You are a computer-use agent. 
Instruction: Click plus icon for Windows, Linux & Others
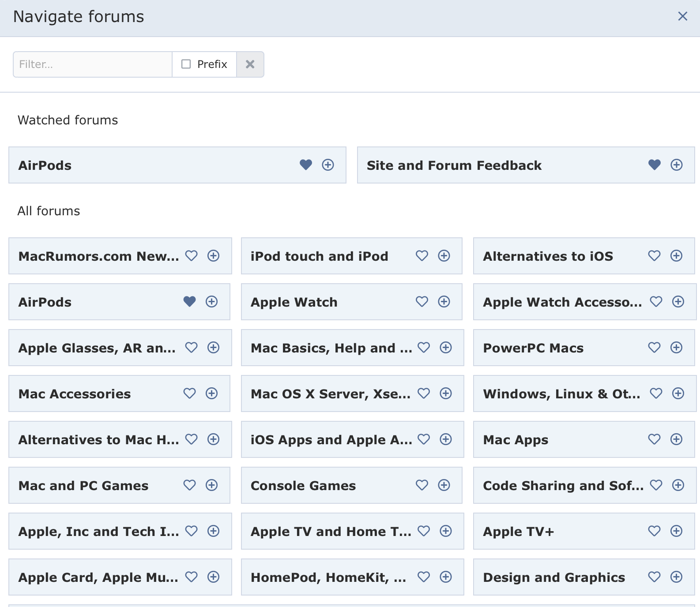point(678,393)
